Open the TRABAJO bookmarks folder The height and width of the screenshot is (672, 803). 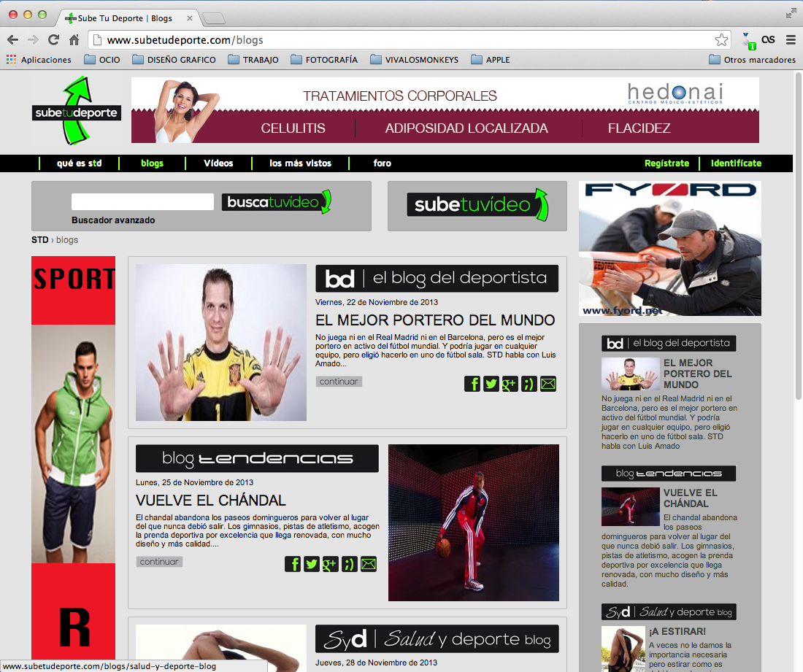253,60
